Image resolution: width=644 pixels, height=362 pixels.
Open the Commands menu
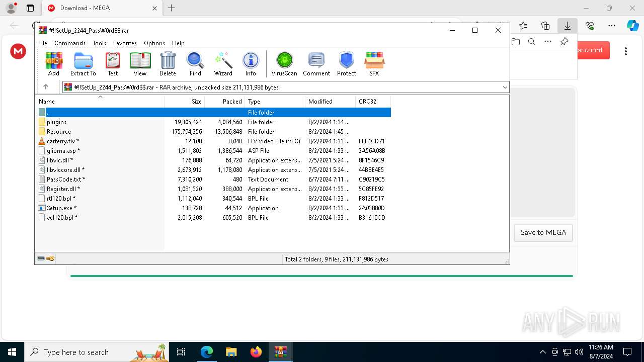click(x=70, y=43)
